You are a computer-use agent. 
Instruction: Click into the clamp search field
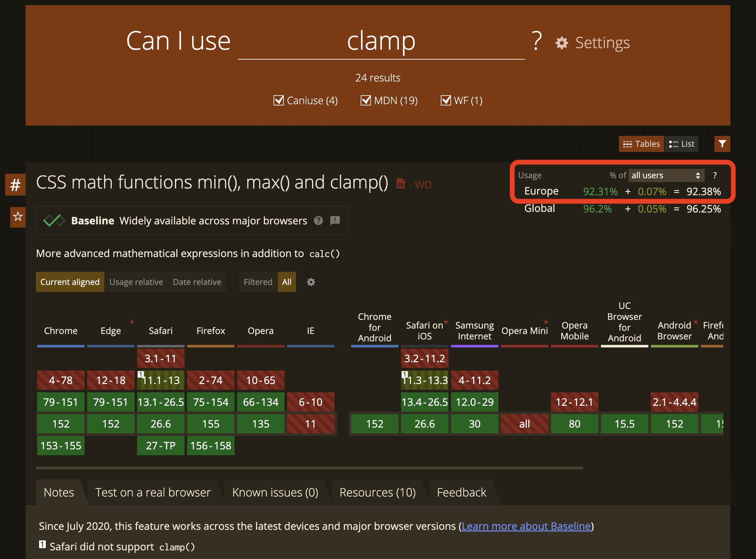coord(381,41)
